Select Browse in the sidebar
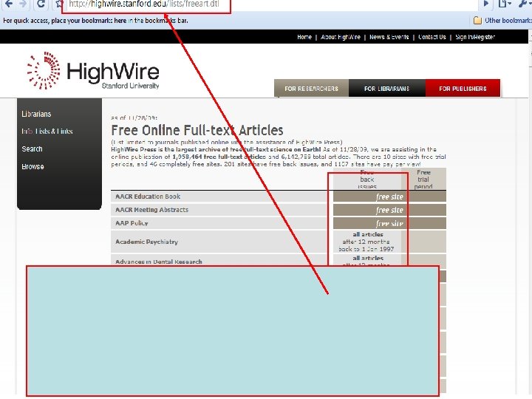This screenshot has height=399, width=532. click(33, 166)
